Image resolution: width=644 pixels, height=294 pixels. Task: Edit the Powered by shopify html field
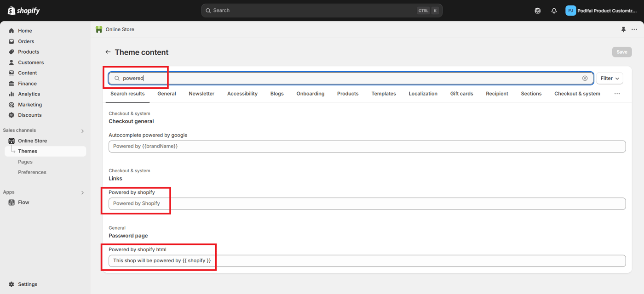tap(367, 261)
